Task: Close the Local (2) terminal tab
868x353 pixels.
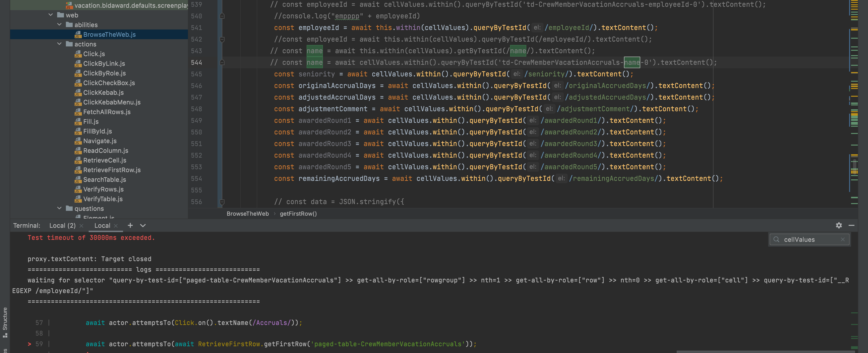Action: (x=81, y=226)
